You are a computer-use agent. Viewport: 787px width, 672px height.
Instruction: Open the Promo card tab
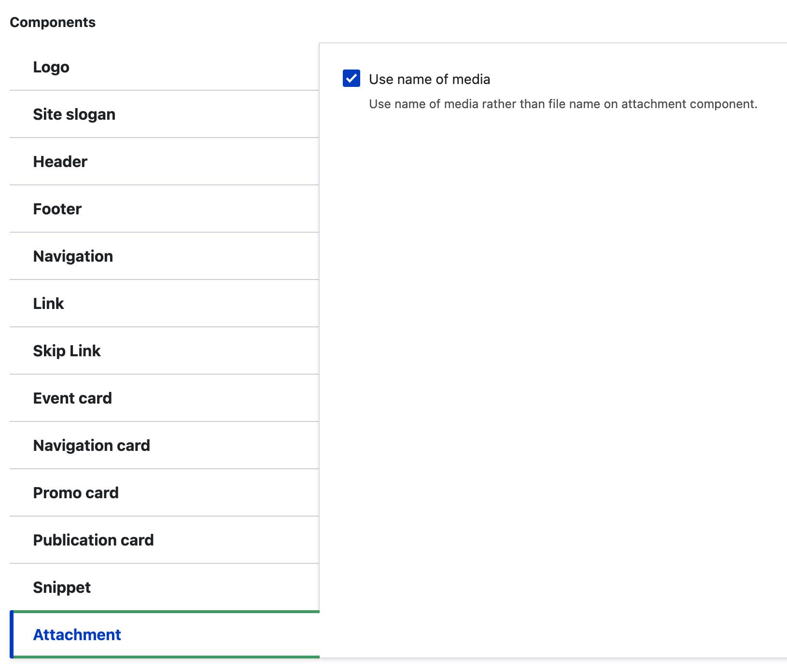pyautogui.click(x=76, y=493)
